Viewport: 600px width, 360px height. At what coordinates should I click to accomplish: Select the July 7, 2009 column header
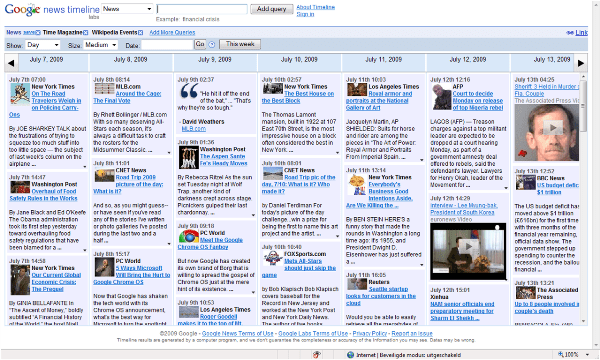click(47, 63)
